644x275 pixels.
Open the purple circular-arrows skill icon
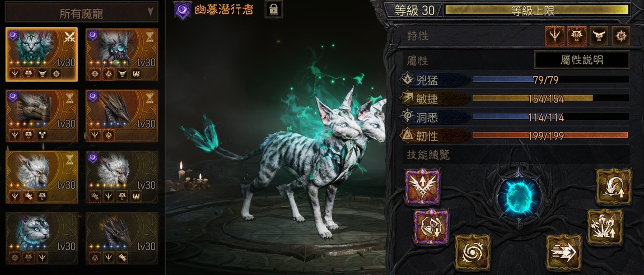tap(431, 227)
